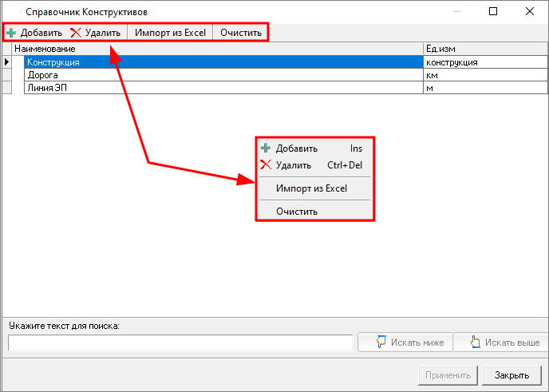Select Очистить from the context menu
549x392 pixels.
297,212
